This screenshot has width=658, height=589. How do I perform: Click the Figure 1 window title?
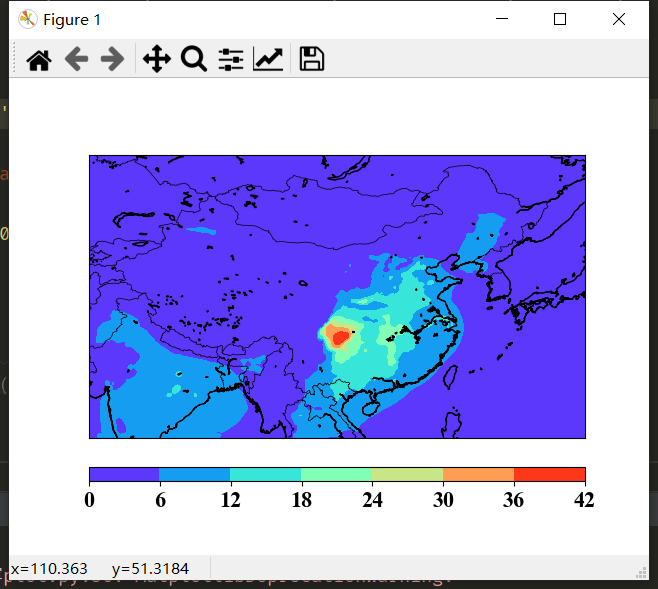(x=72, y=20)
